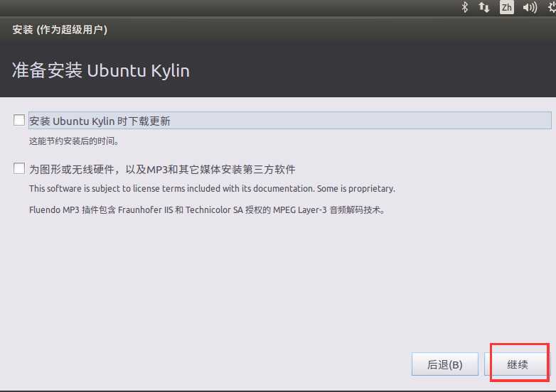Viewport: 556px width, 392px height.
Task: Open the system settings gear menu
Action: coord(552,7)
